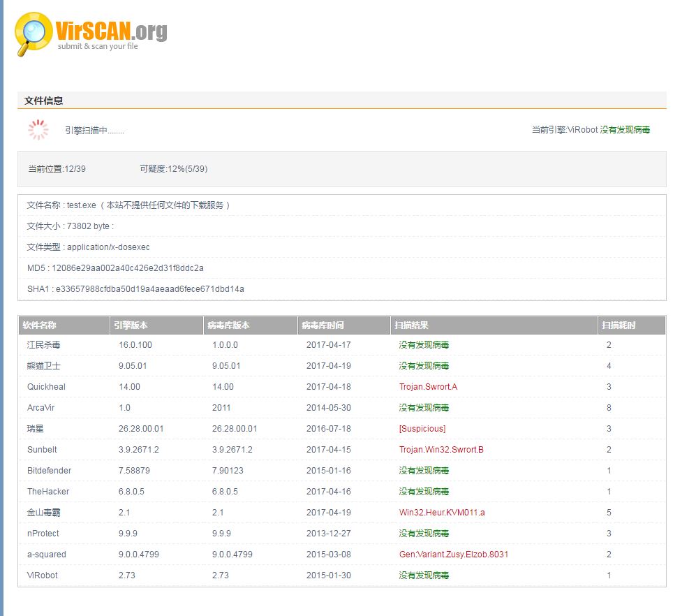673x616 pixels.
Task: Open the VirSCAN.org title link
Action: click(111, 31)
